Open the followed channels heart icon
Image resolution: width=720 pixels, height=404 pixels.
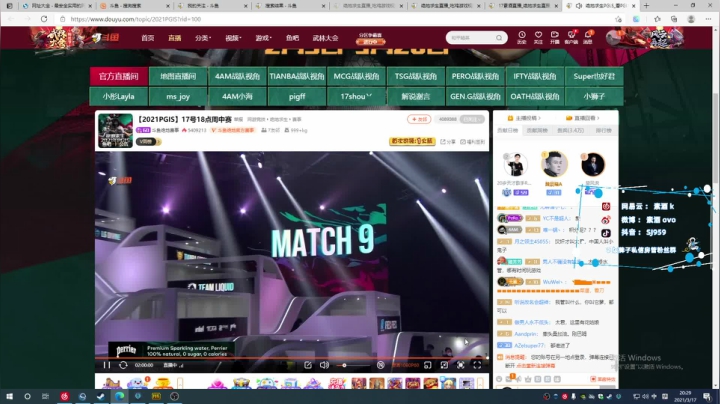click(538, 37)
